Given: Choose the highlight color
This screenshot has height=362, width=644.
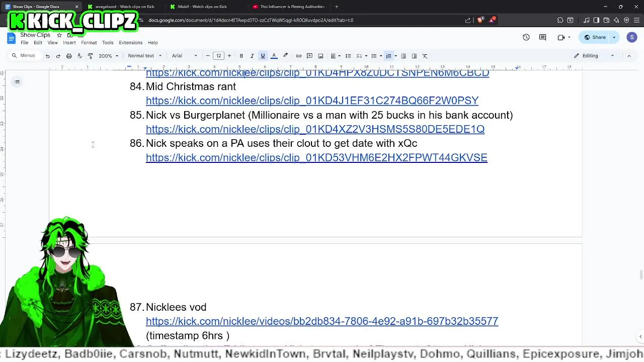Looking at the screenshot, I should (x=285, y=56).
